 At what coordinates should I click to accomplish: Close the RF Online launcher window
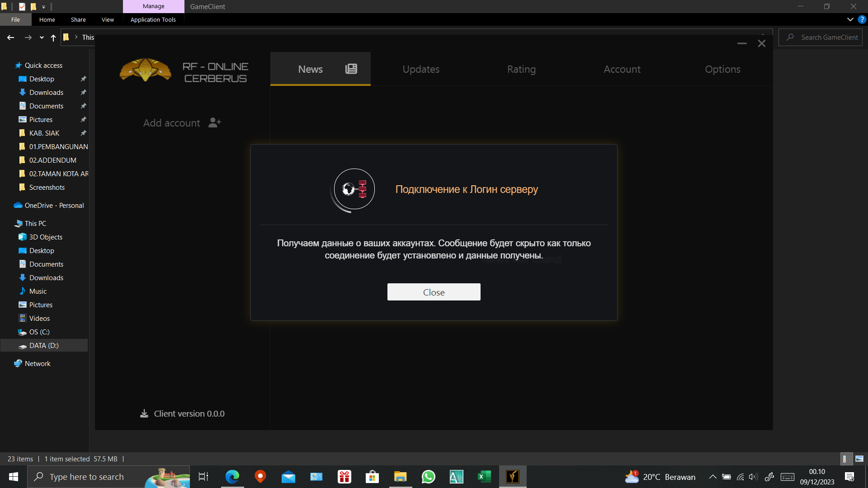click(762, 43)
